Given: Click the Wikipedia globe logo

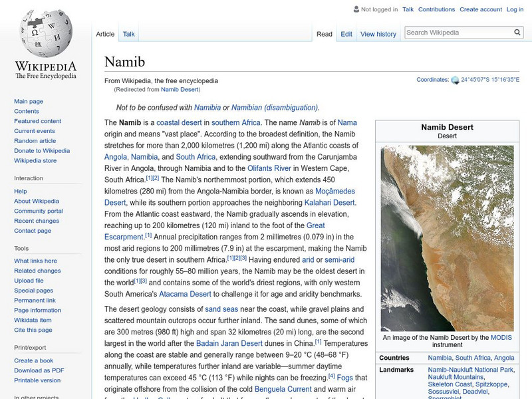Looking at the screenshot, I should tap(46, 33).
